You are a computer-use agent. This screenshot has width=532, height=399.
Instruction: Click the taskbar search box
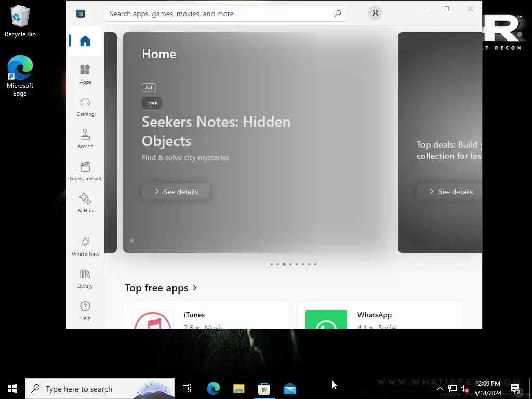click(x=100, y=389)
